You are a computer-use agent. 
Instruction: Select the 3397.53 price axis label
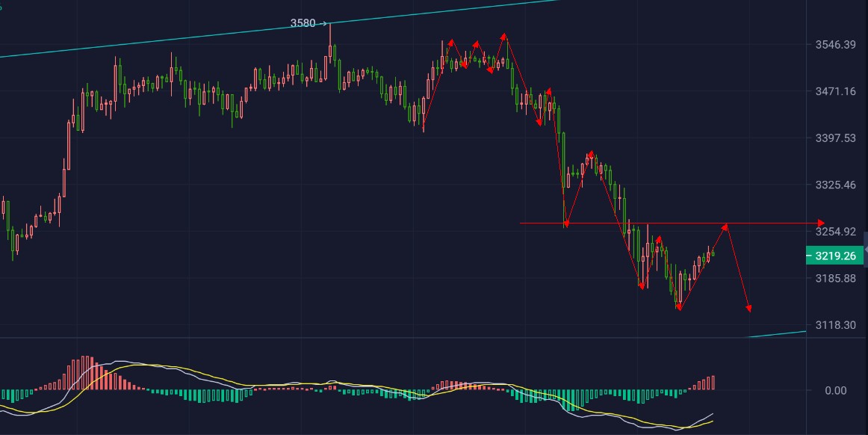pyautogui.click(x=835, y=138)
